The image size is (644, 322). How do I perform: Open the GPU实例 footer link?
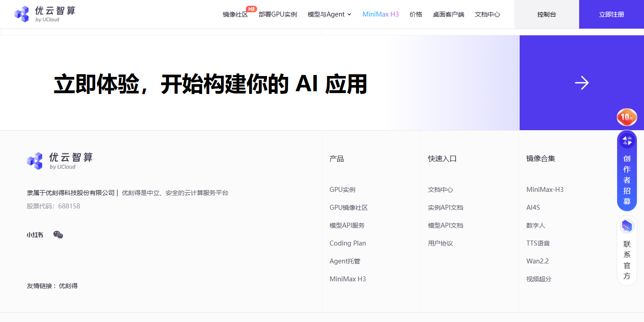coord(343,190)
